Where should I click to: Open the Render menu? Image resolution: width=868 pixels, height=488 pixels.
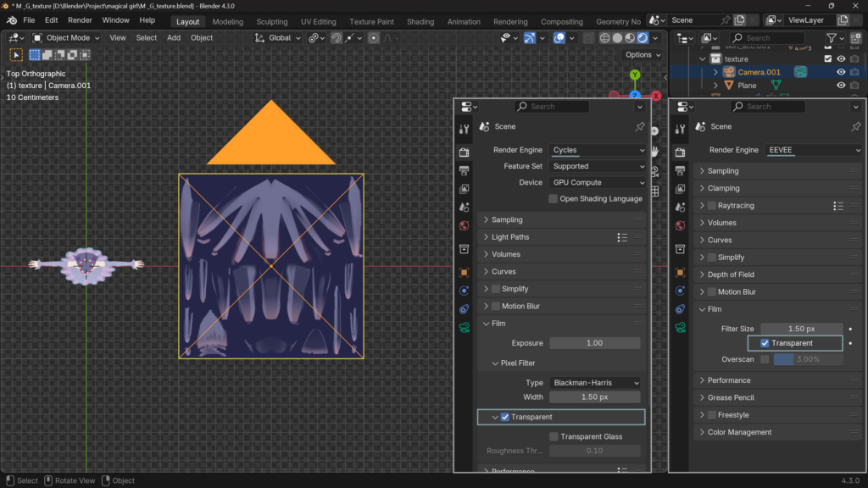click(80, 20)
